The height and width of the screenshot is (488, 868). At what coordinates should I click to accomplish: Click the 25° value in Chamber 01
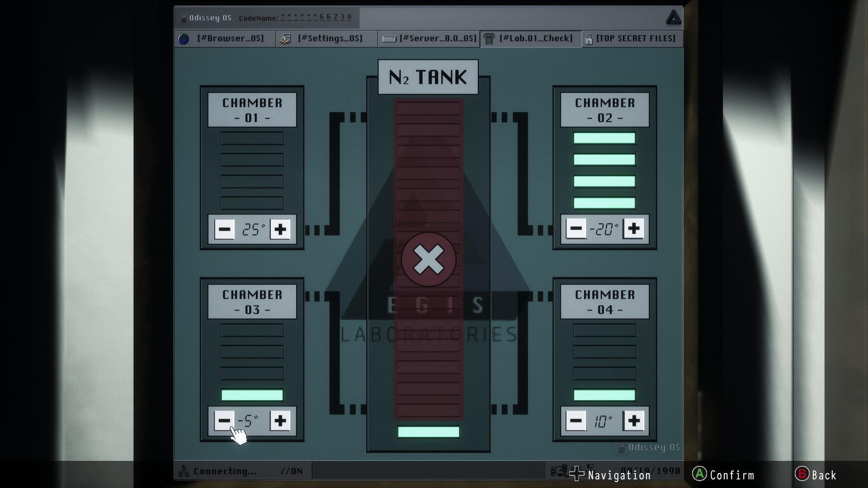point(253,230)
